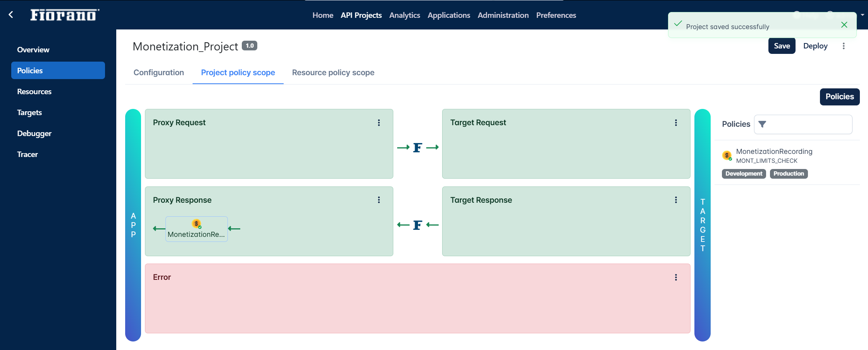Click the MonetizationRecording dollar icon in policy list
The width and height of the screenshot is (868, 350).
(727, 156)
